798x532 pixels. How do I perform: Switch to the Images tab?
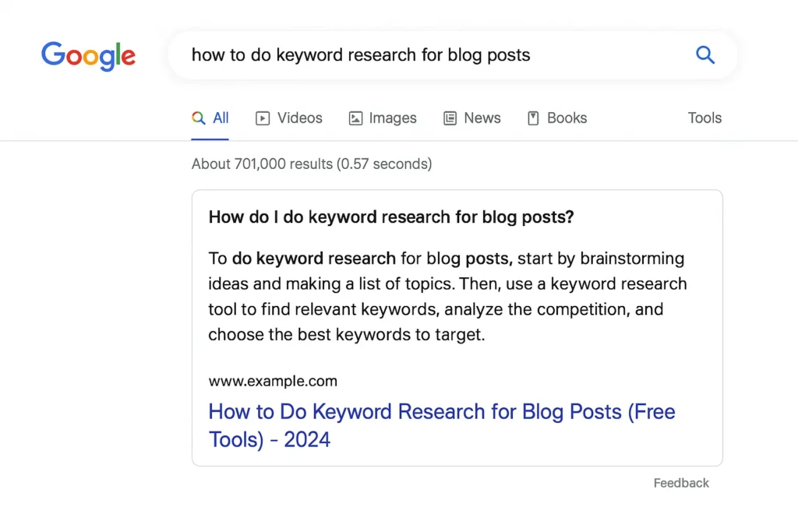click(x=393, y=118)
